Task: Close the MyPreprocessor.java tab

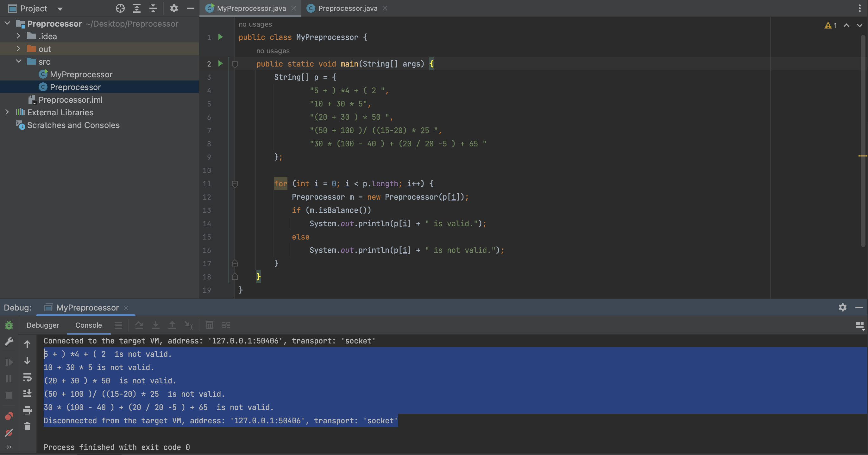Action: pos(294,9)
